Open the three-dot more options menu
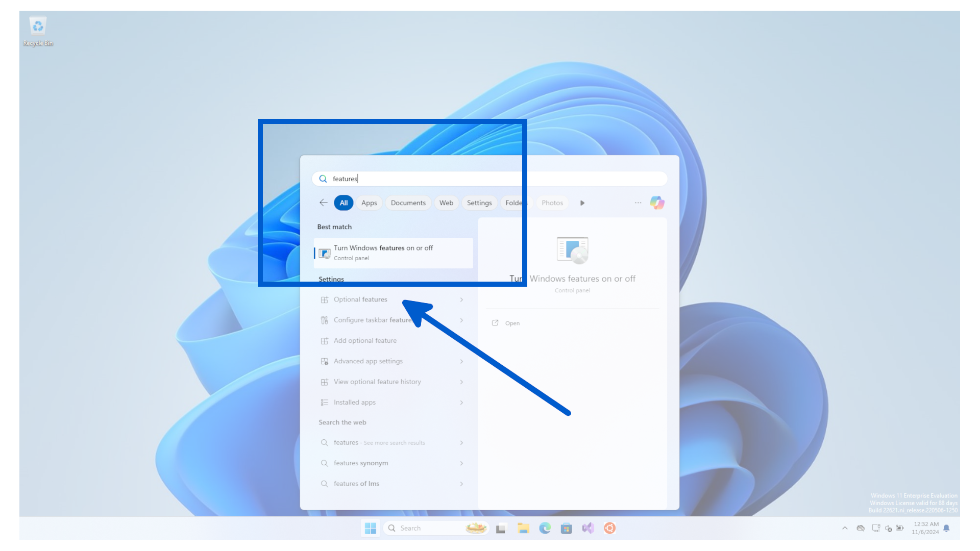980x551 pixels. point(638,203)
